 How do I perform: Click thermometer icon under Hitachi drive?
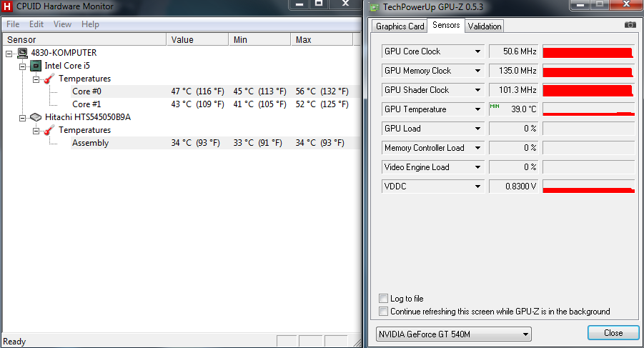(49, 130)
